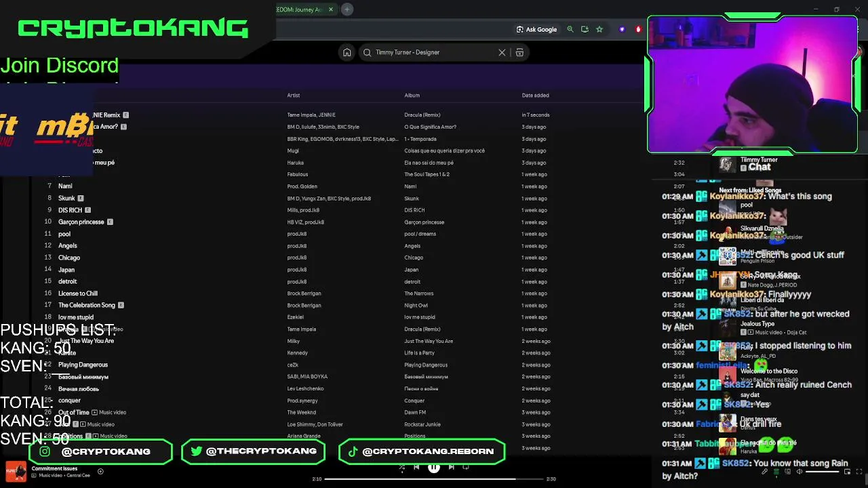Select The Celebration Song track
This screenshot has width=868, height=488.
(x=87, y=306)
